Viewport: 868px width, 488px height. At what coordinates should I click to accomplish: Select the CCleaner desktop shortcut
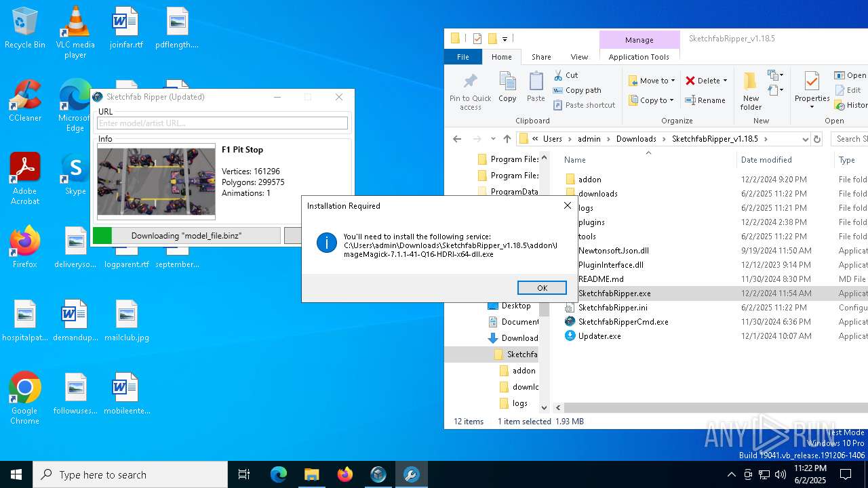pyautogui.click(x=24, y=102)
